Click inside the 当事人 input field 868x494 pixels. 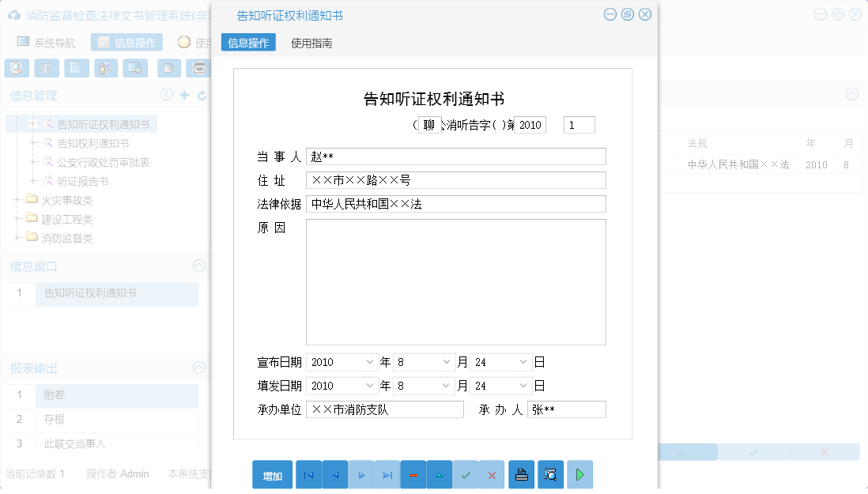click(455, 156)
